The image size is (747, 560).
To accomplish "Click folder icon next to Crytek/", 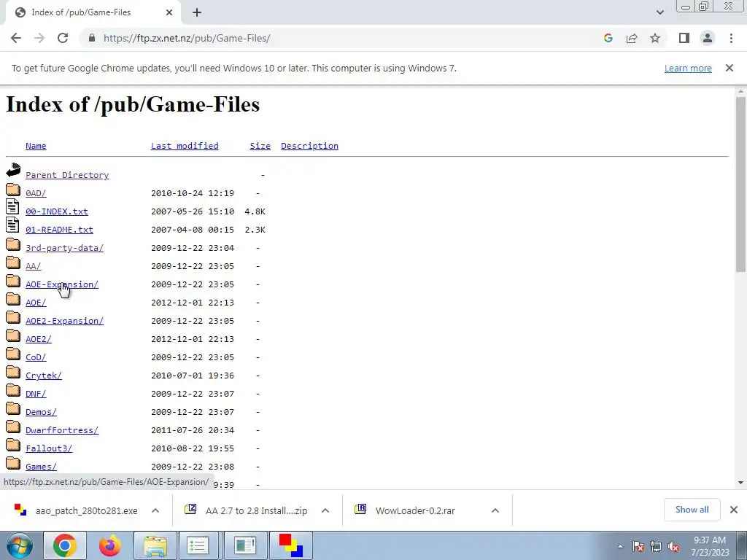I will coord(13,372).
